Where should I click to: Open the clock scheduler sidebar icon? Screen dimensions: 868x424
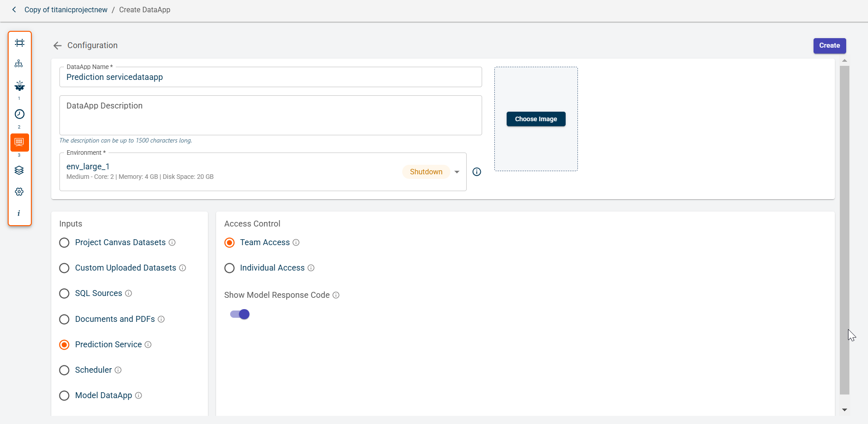20,114
